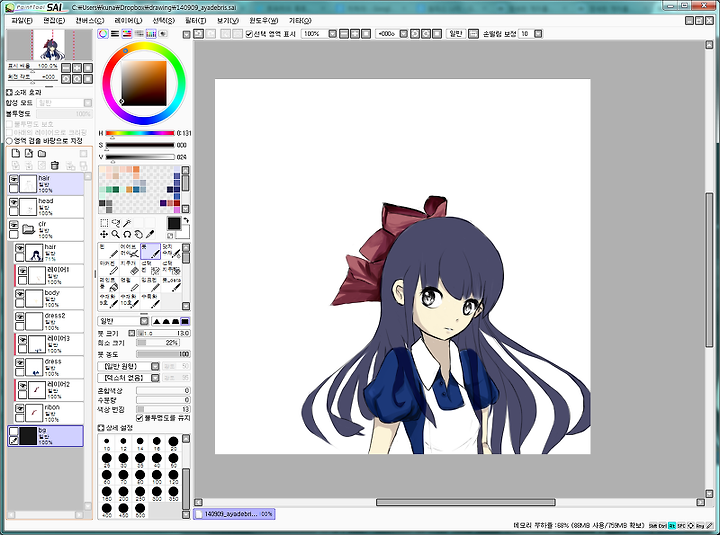This screenshot has width=720, height=535.
Task: Open the Filter menu
Action: [196, 21]
